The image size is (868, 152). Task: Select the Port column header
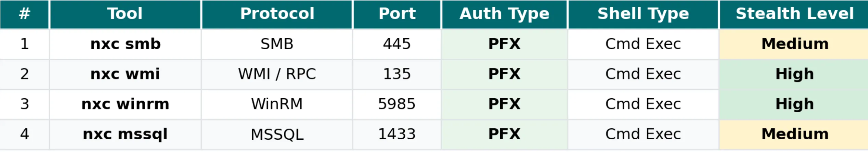tap(397, 14)
